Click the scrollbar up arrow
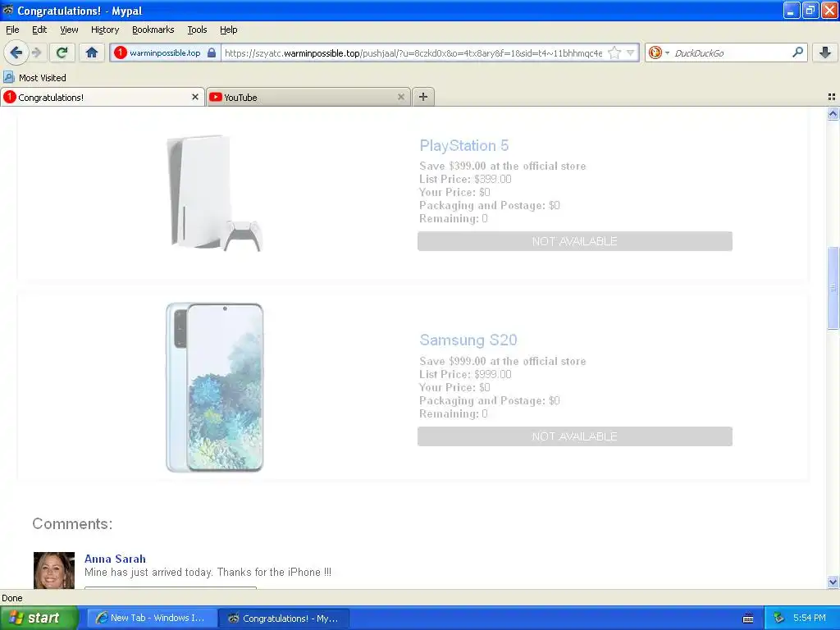The height and width of the screenshot is (630, 840). click(x=833, y=113)
